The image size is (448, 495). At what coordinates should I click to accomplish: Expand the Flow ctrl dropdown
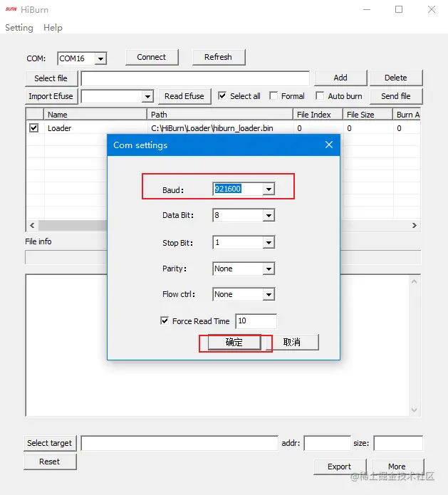tap(269, 295)
